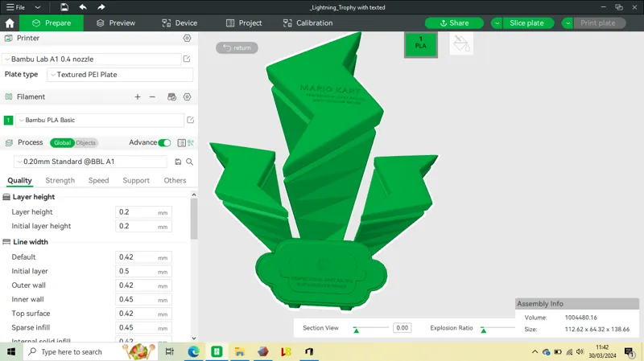Click the Print plate button
Image resolution: width=644 pixels, height=361 pixels.
click(598, 23)
